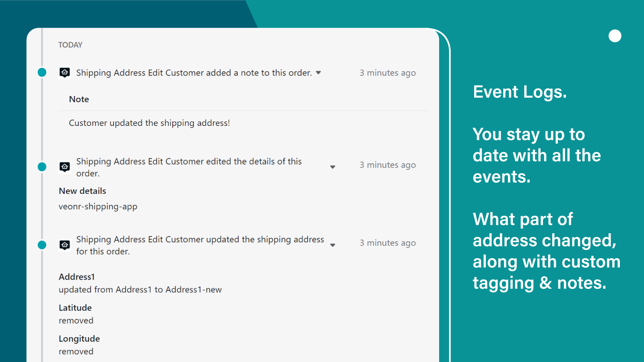
Task: Open the "edited the details of this order" title
Action: point(189,167)
